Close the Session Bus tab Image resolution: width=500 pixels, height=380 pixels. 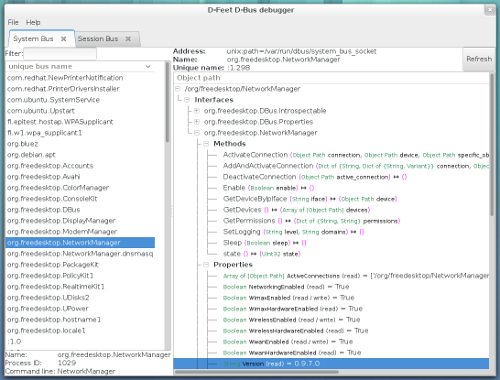coord(128,39)
